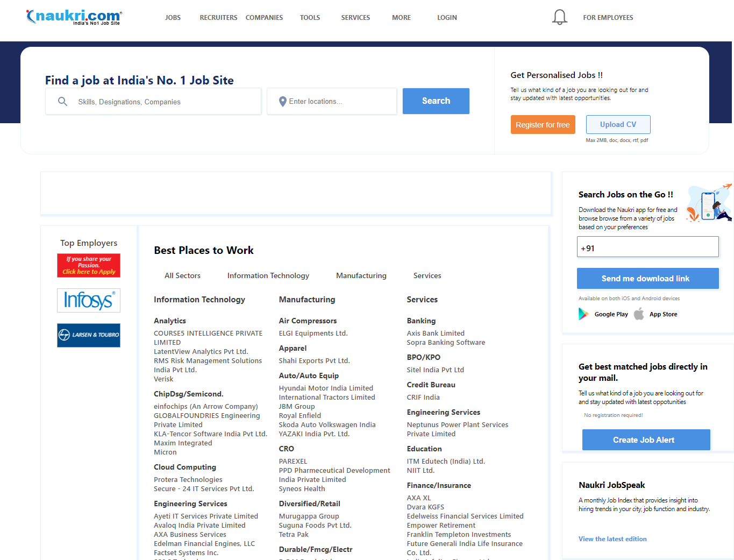Click the blue Search button
Viewport: 734px width, 560px height.
[x=436, y=101]
